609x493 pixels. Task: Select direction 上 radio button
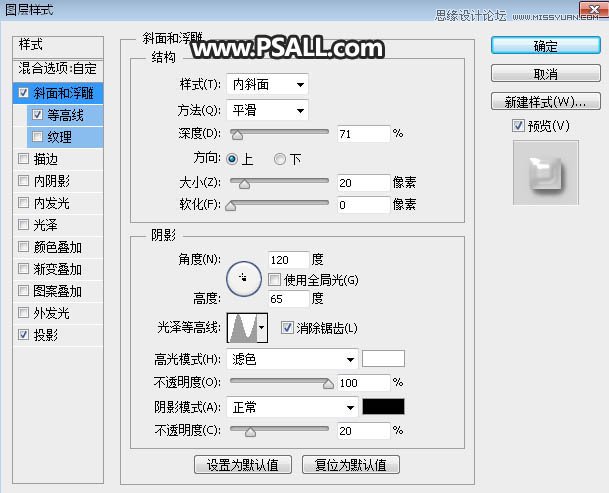232,159
